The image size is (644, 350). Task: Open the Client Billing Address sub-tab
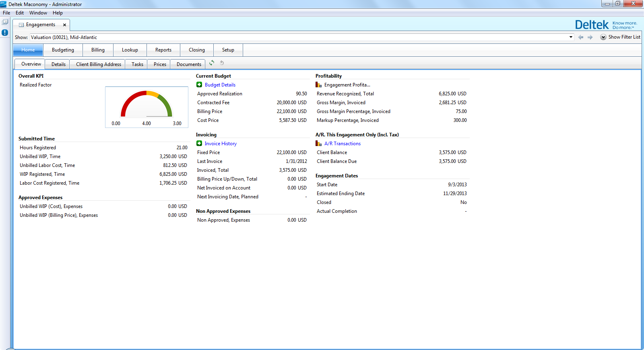click(x=99, y=64)
